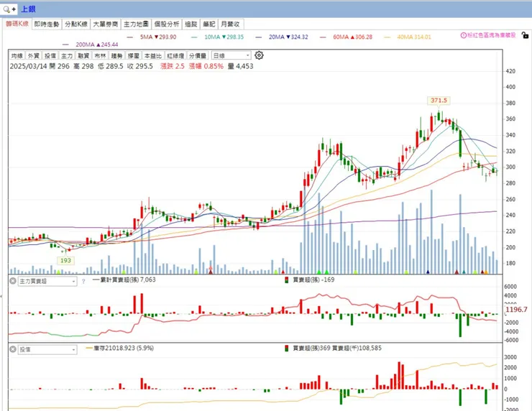The image size is (532, 411).
Task: Click the 5MA legend line swatch
Action: 129,37
